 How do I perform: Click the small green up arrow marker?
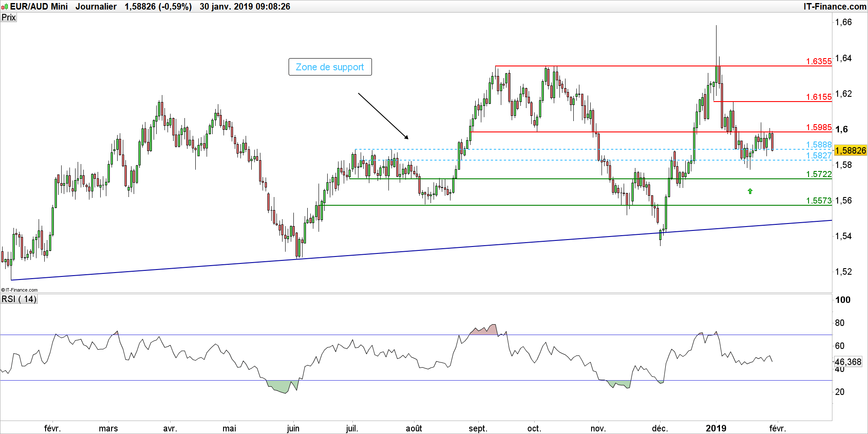pyautogui.click(x=750, y=191)
